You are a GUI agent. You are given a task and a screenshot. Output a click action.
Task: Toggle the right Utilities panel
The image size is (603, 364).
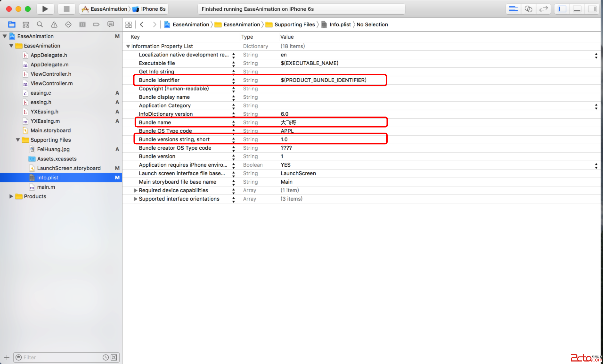592,9
